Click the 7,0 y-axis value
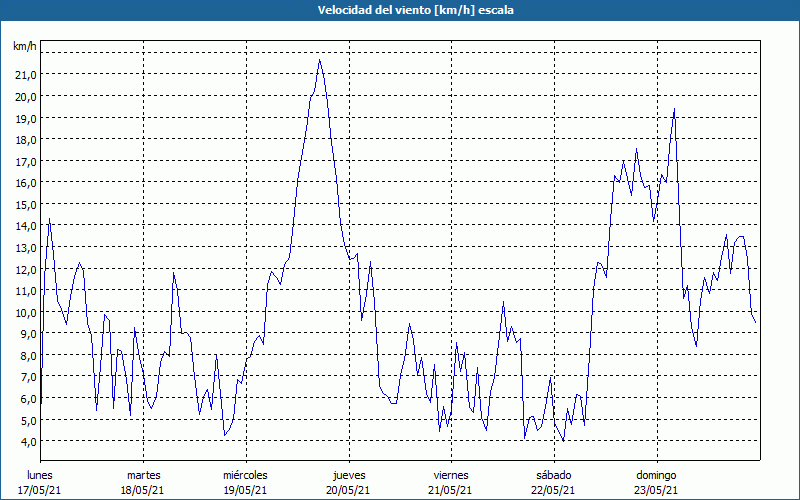This screenshot has width=800, height=500. point(29,377)
